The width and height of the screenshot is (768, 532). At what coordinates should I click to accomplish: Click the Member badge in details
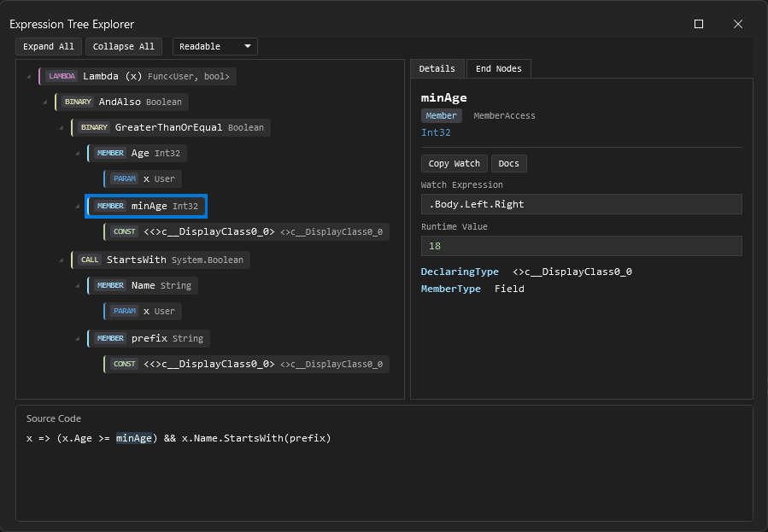[442, 116]
